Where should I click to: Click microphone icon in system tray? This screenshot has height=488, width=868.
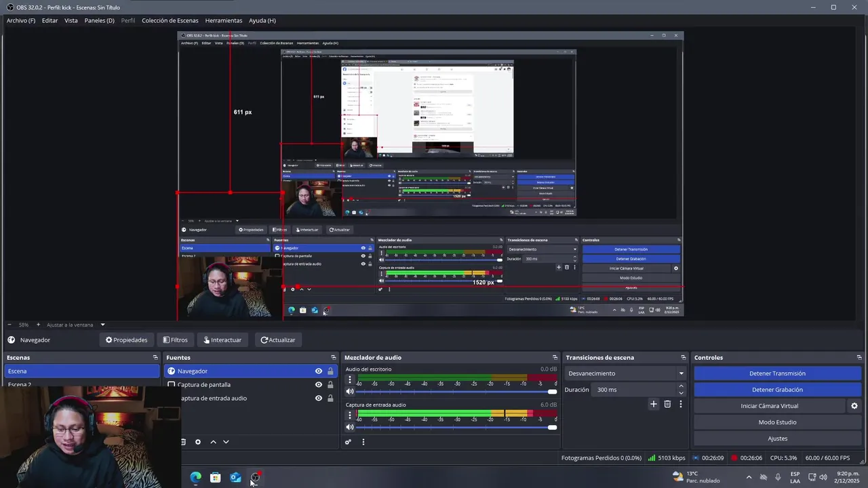tap(778, 477)
